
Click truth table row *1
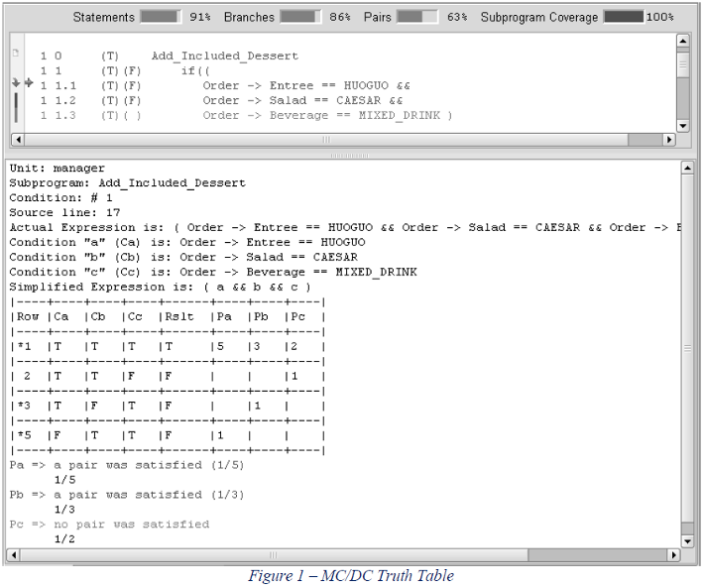click(x=168, y=346)
